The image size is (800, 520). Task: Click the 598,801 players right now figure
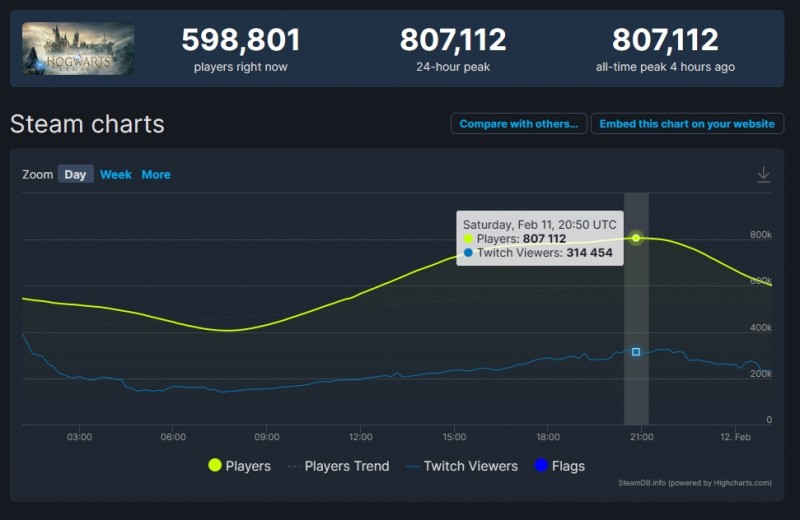pos(241,40)
